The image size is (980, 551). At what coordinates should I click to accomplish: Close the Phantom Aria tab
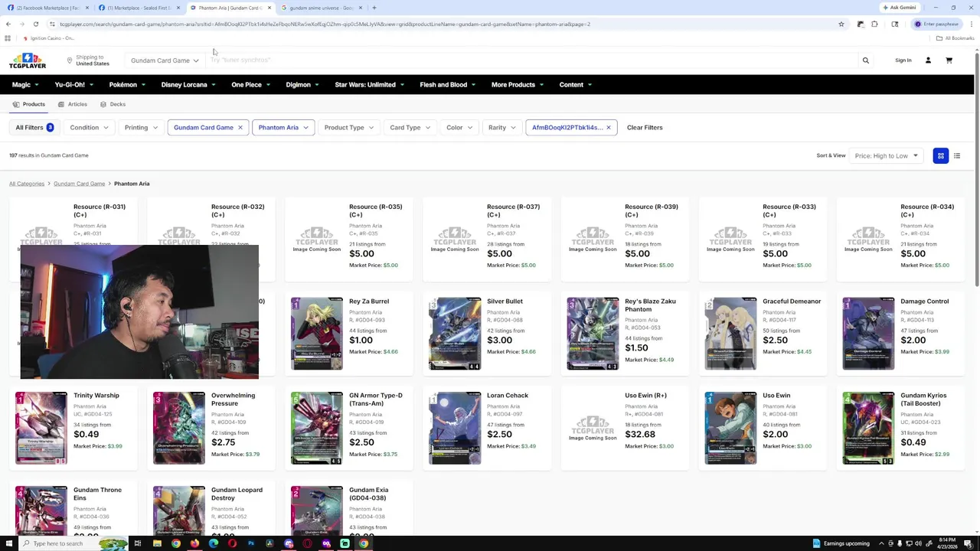269,8
